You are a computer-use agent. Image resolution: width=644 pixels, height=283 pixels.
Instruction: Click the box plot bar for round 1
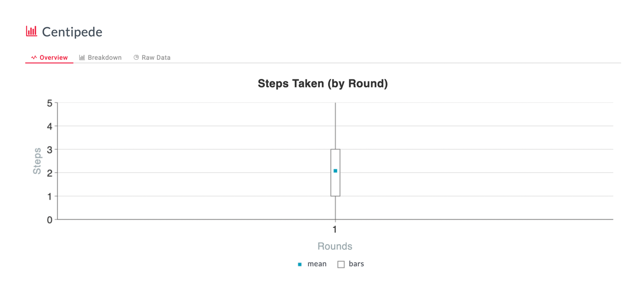(x=336, y=172)
